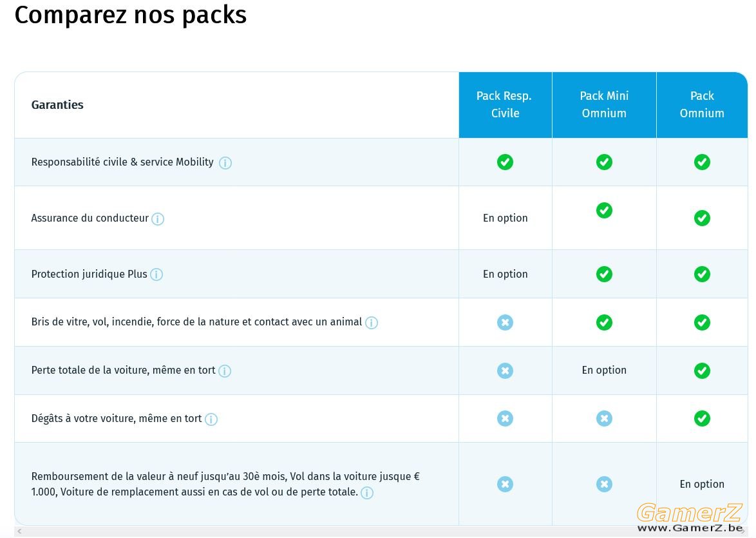Click cross icon for Bris de vitre in Pack Resp. Civile

[x=505, y=322]
